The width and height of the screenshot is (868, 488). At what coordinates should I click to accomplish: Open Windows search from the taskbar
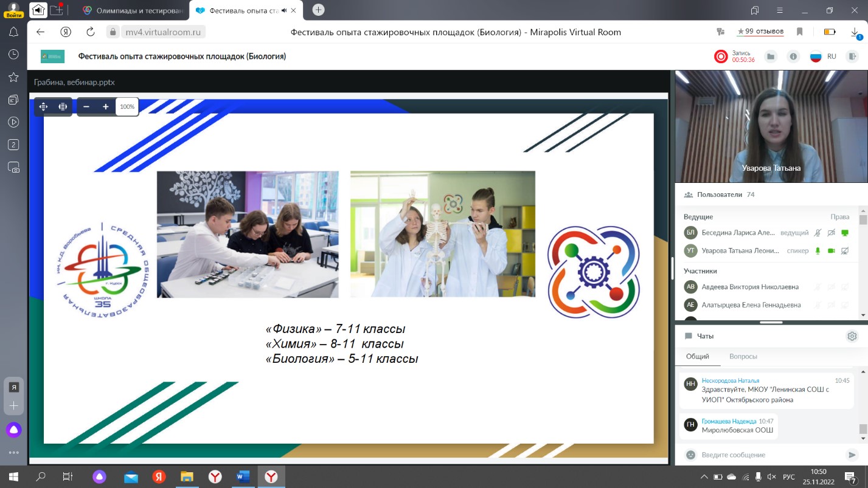(40, 476)
